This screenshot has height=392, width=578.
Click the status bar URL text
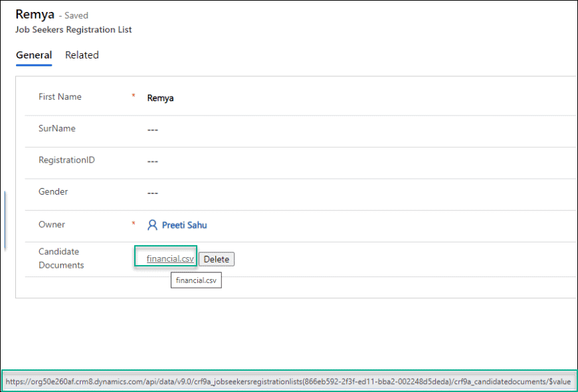click(288, 381)
